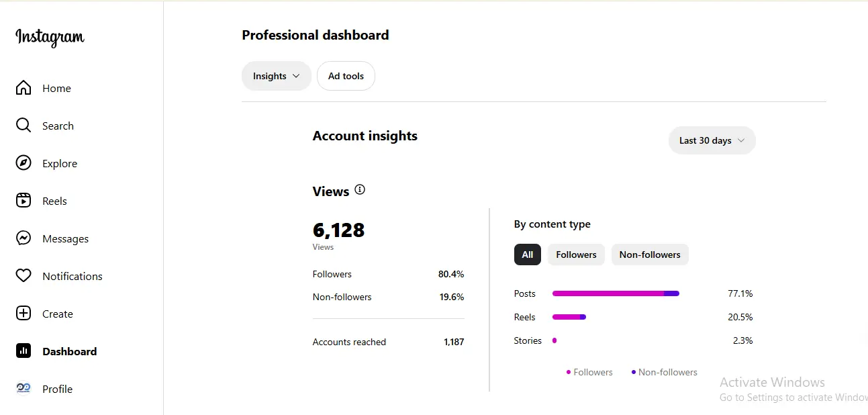Viewport: 868px width, 415px height.
Task: Switch content filter to Non-followers
Action: pyautogui.click(x=650, y=255)
